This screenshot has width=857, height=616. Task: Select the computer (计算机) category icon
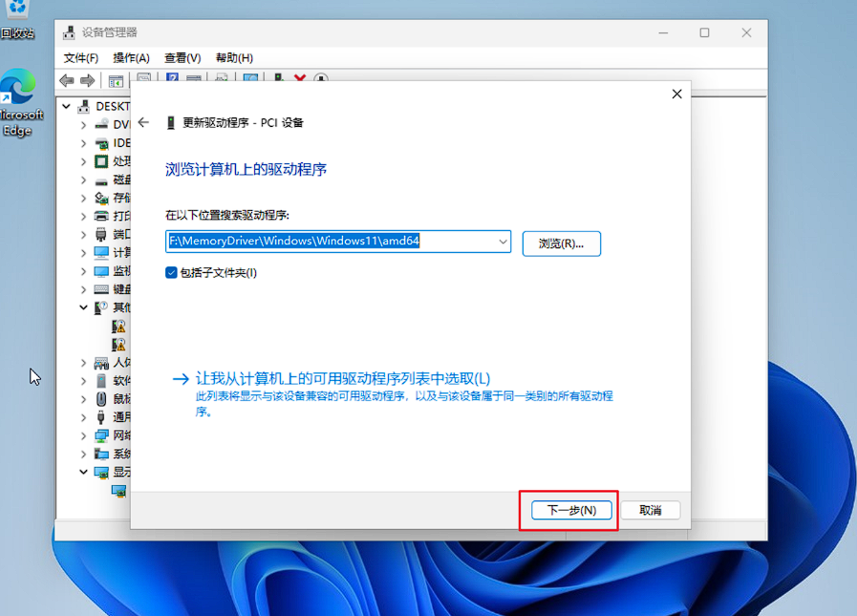(x=101, y=252)
